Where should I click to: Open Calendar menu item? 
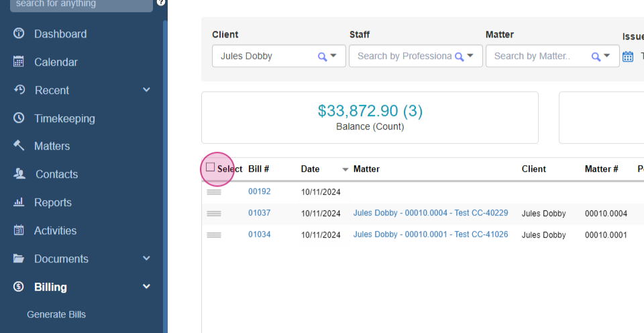(x=56, y=62)
